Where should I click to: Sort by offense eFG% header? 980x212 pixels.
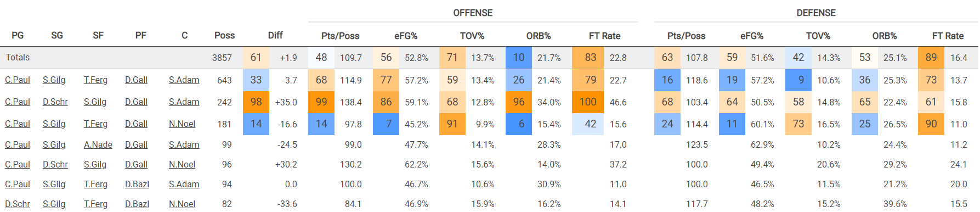coord(406,36)
